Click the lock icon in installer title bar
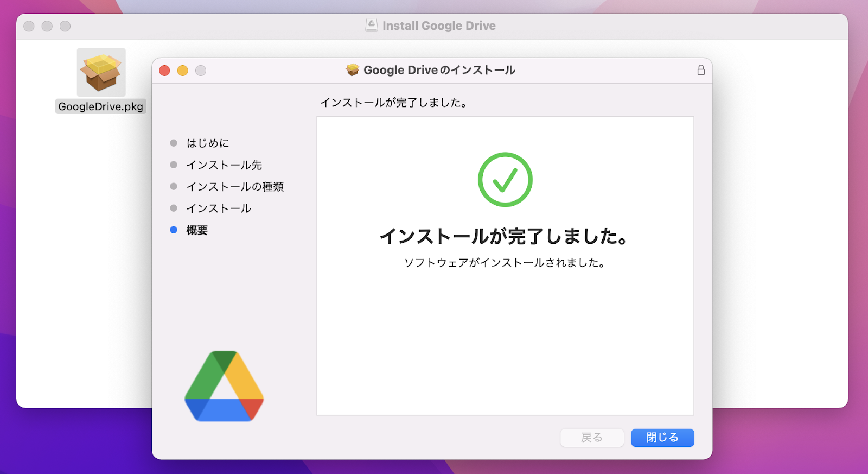This screenshot has width=868, height=474. [x=701, y=70]
